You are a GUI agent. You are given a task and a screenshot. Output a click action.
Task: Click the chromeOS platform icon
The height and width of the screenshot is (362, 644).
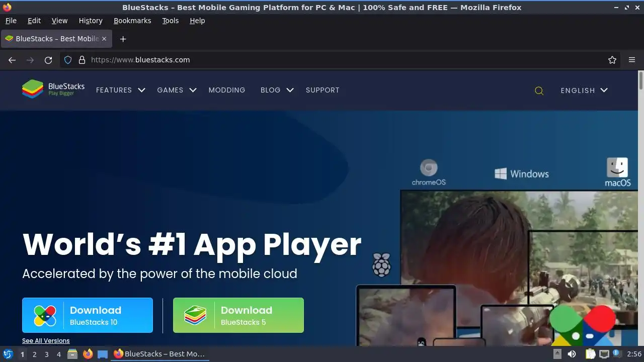pyautogui.click(x=429, y=172)
